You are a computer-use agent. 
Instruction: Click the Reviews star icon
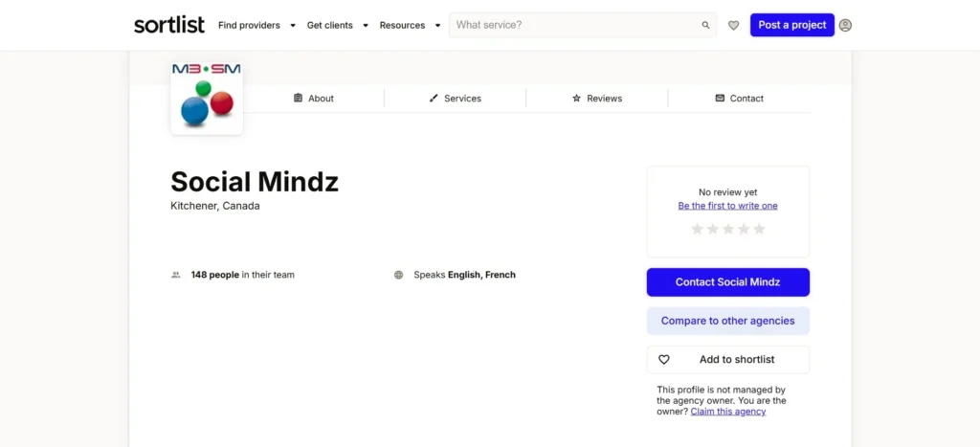coord(576,99)
